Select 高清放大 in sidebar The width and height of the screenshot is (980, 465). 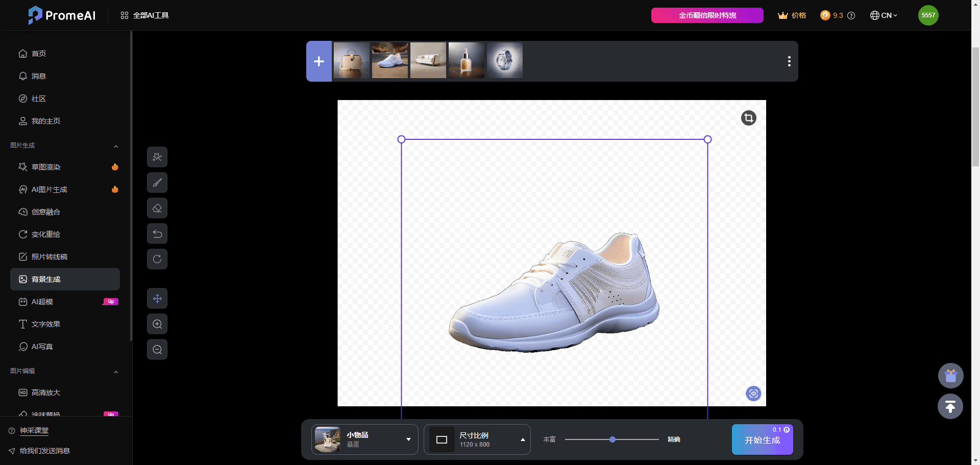tap(65, 393)
